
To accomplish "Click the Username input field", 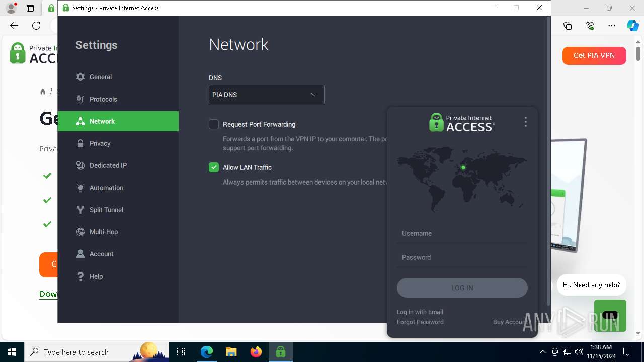I will click(x=462, y=233).
